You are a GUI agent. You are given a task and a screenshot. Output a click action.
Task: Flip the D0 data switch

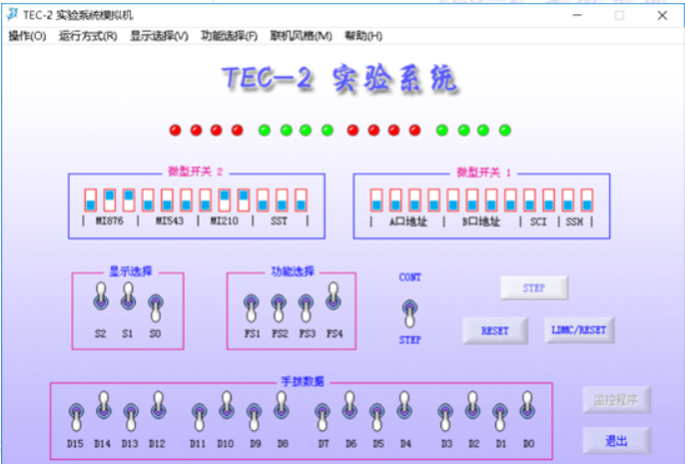coord(527,406)
